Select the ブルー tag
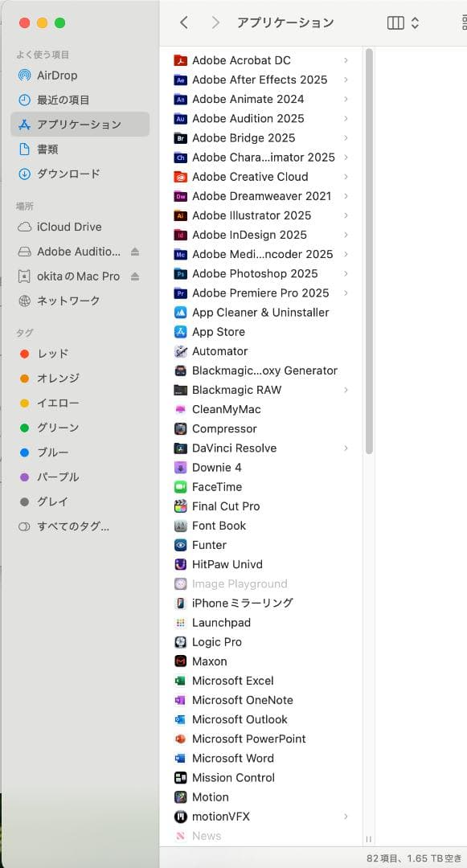 pyautogui.click(x=80, y=452)
